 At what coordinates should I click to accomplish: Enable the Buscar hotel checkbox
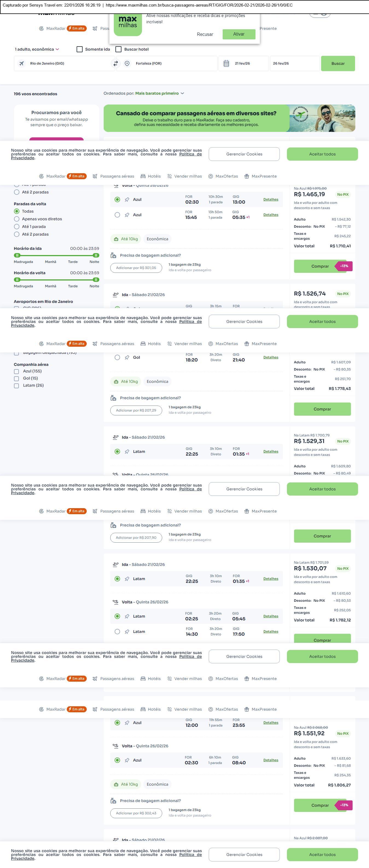click(118, 49)
